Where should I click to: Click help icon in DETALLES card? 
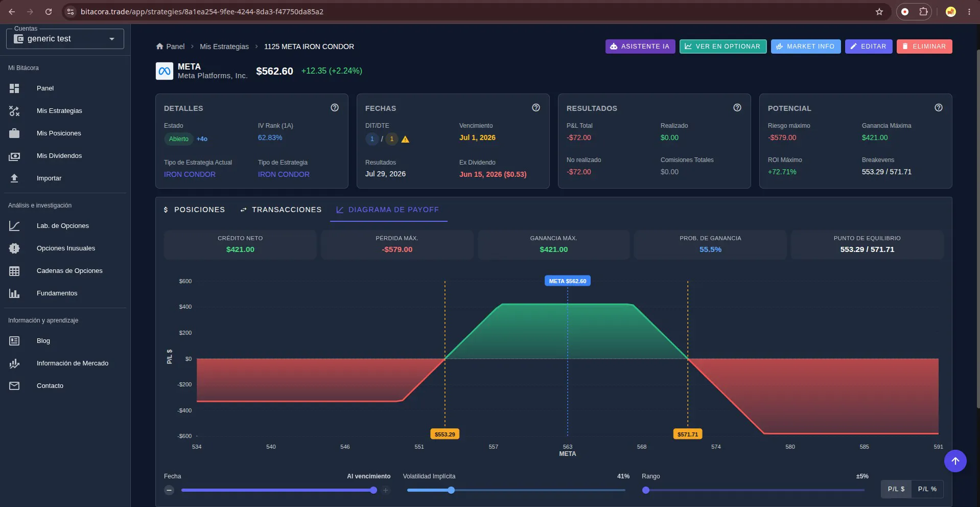(x=335, y=108)
